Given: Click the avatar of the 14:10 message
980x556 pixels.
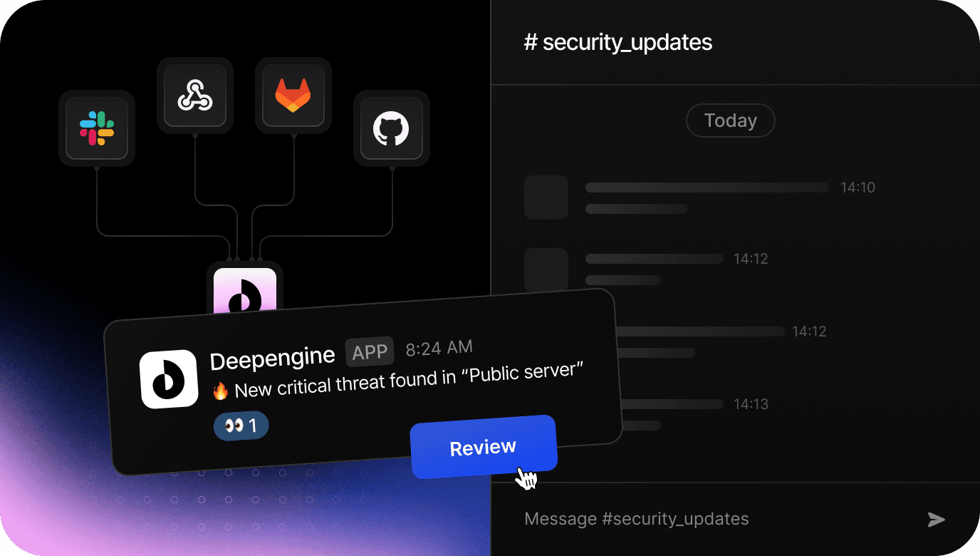Looking at the screenshot, I should point(546,197).
